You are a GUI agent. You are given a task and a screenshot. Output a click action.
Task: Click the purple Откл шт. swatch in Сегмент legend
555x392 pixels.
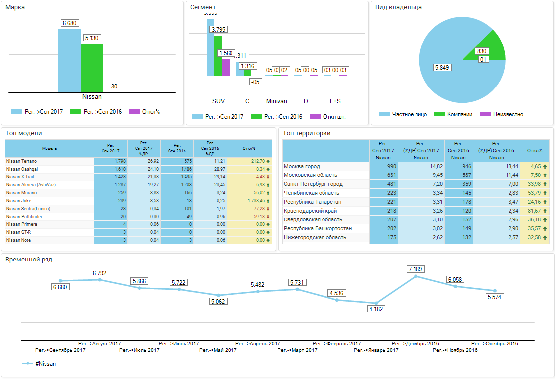pos(315,116)
